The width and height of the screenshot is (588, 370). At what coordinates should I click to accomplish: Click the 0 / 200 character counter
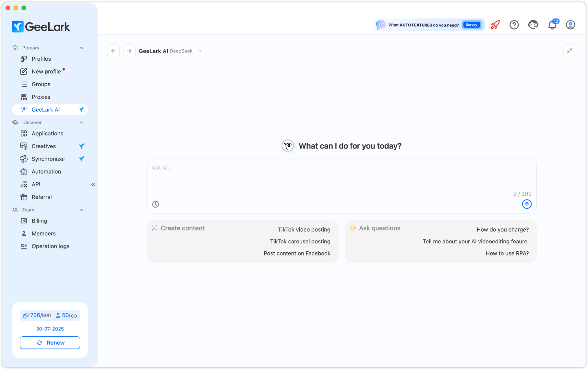pyautogui.click(x=522, y=194)
